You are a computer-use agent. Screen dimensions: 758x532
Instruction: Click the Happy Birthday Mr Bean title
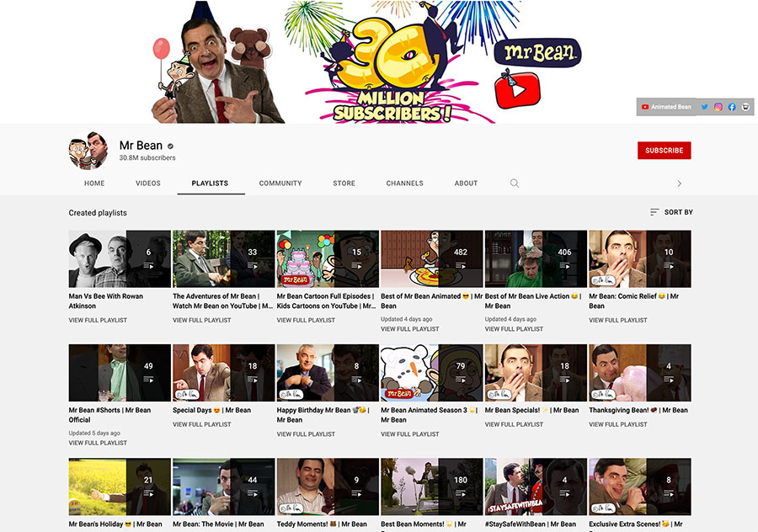tap(323, 415)
